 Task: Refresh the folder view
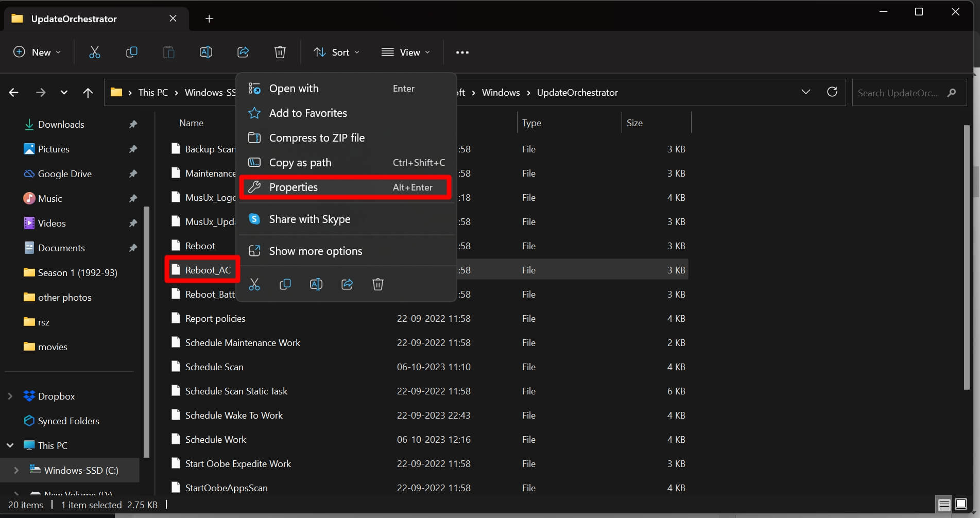click(x=832, y=92)
